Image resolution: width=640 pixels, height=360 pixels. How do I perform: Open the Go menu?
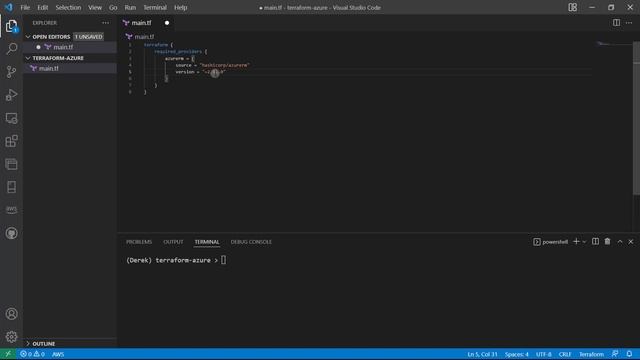(113, 7)
